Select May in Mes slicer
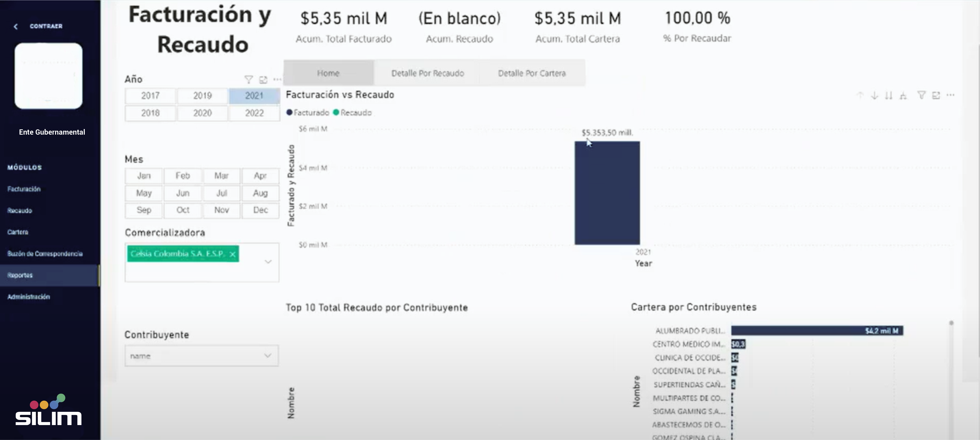 (144, 193)
